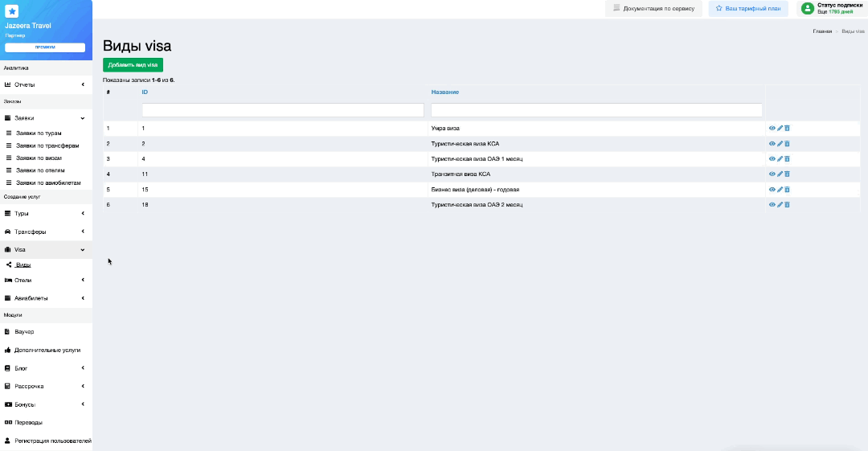The width and height of the screenshot is (868, 451).
Task: Click the green user avatar icon
Action: 807,8
